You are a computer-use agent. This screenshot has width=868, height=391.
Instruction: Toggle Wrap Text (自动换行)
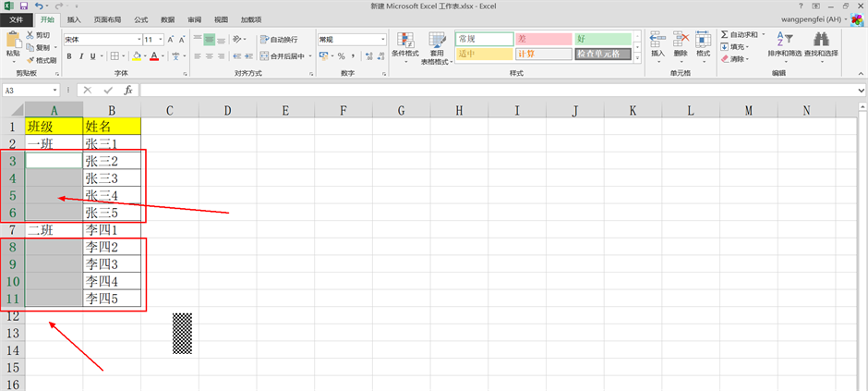pyautogui.click(x=278, y=40)
